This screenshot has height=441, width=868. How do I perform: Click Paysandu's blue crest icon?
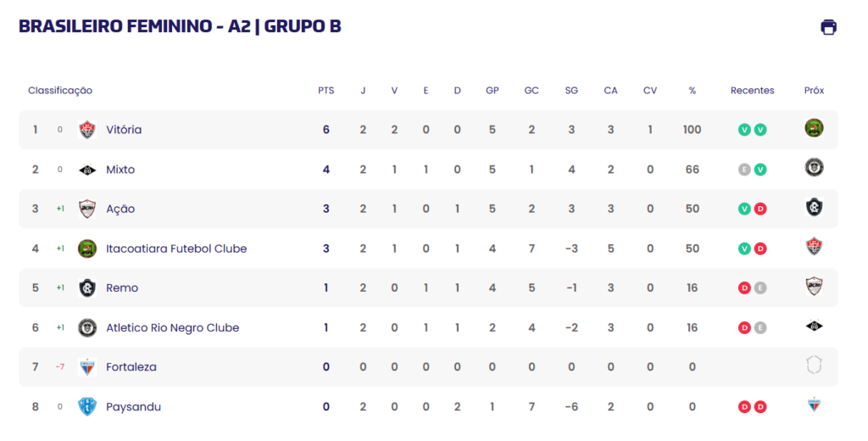87,406
